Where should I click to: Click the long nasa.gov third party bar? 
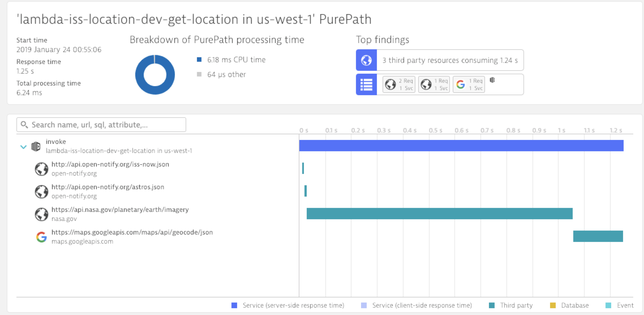pos(439,214)
